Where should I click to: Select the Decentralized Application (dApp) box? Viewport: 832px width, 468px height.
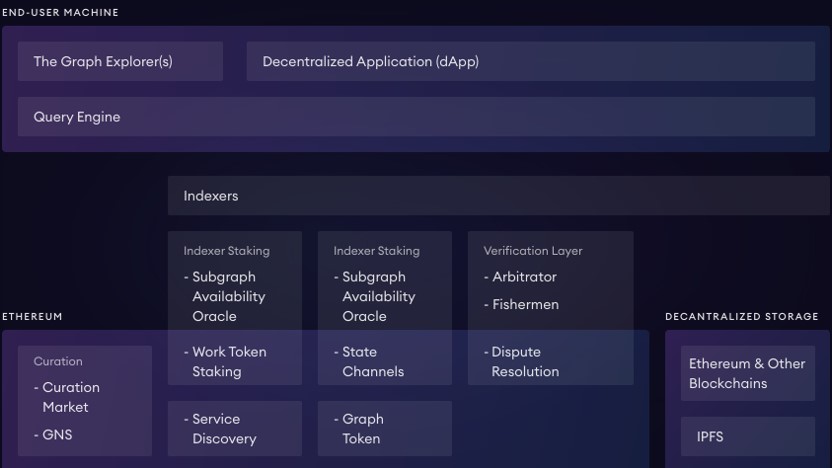[x=531, y=62]
